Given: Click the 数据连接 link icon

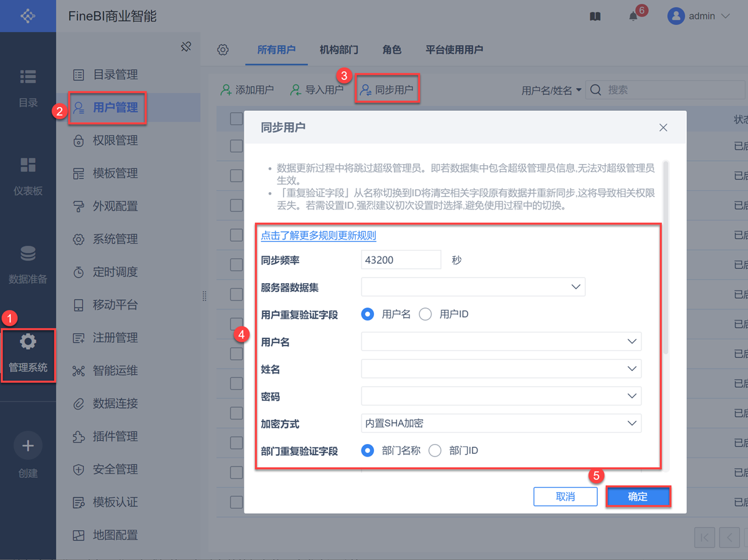Looking at the screenshot, I should [79, 403].
